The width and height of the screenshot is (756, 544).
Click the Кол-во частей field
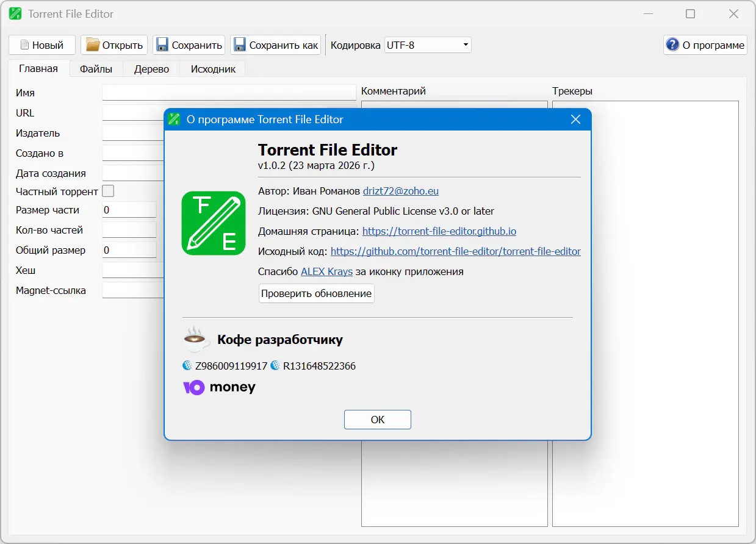point(129,230)
